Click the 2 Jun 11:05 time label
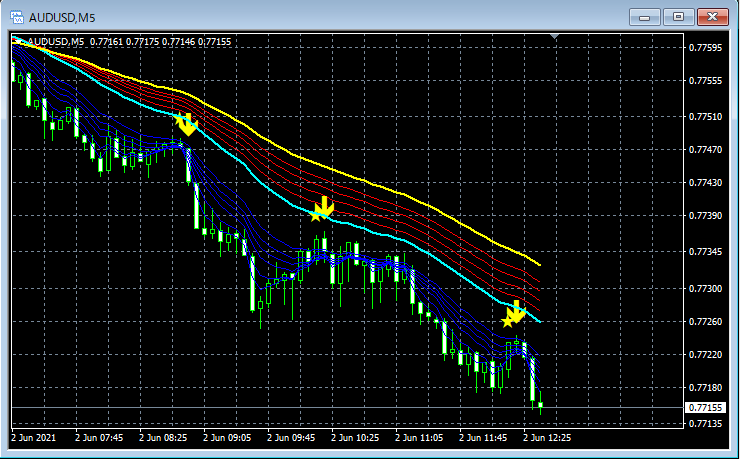The width and height of the screenshot is (740, 459). coord(419,438)
